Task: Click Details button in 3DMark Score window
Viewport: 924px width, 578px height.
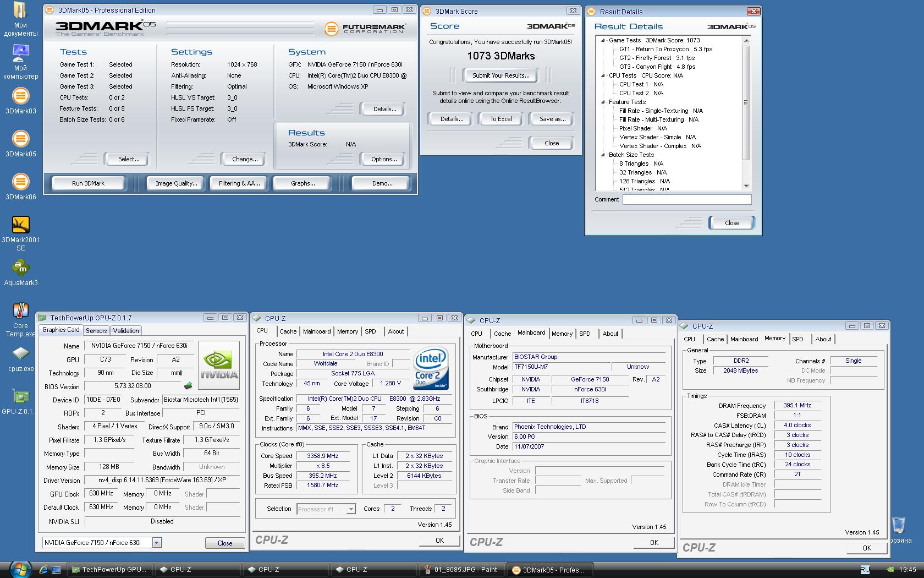Action: [452, 119]
